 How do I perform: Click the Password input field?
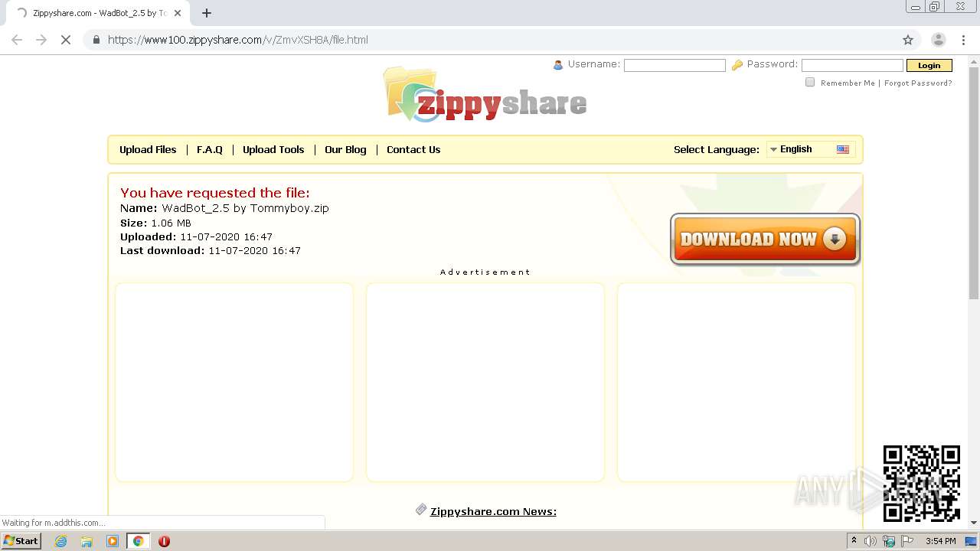[852, 66]
